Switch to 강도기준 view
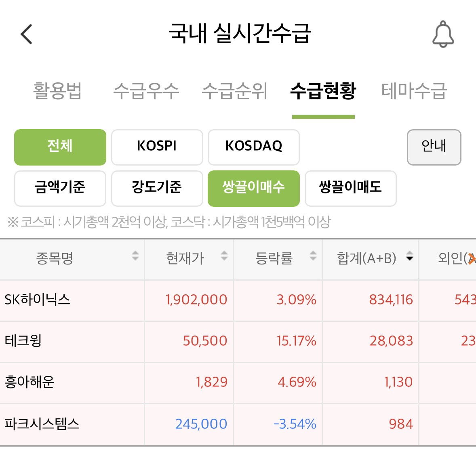 tap(157, 189)
